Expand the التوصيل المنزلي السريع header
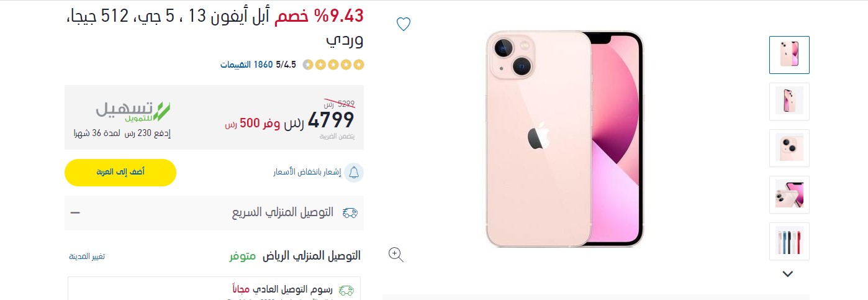The image size is (868, 300). tap(214, 213)
